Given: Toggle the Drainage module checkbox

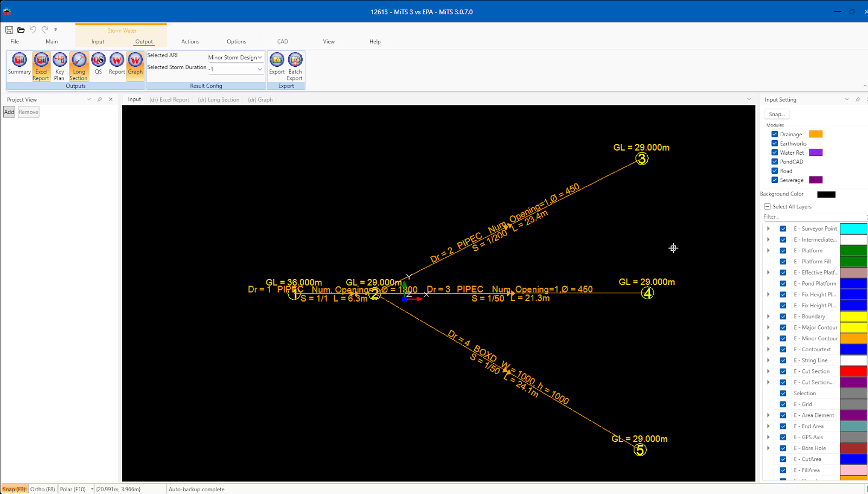Looking at the screenshot, I should coord(775,134).
